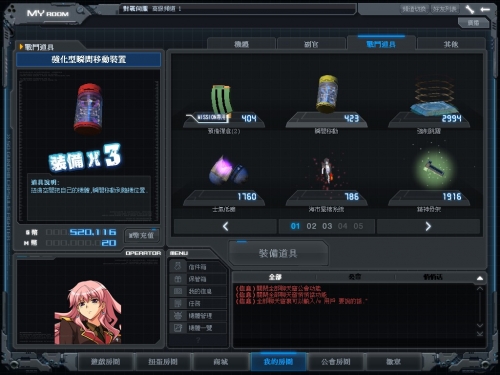The height and width of the screenshot is (375, 500).
Task: Open the 商城 shop from bottom bar
Action: pyautogui.click(x=220, y=362)
